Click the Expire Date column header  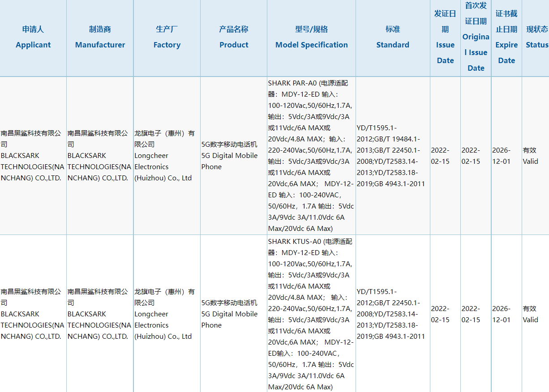coord(506,38)
